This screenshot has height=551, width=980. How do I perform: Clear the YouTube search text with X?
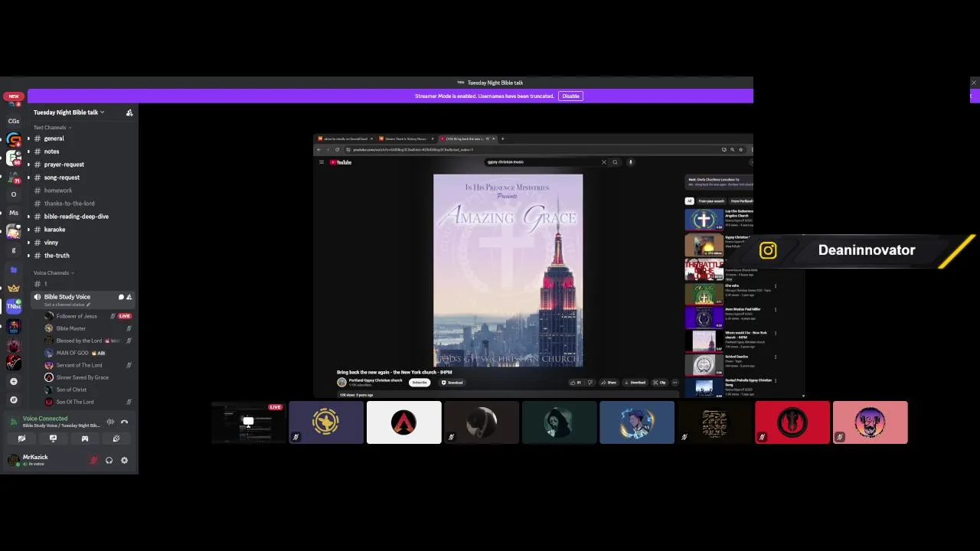coord(603,162)
